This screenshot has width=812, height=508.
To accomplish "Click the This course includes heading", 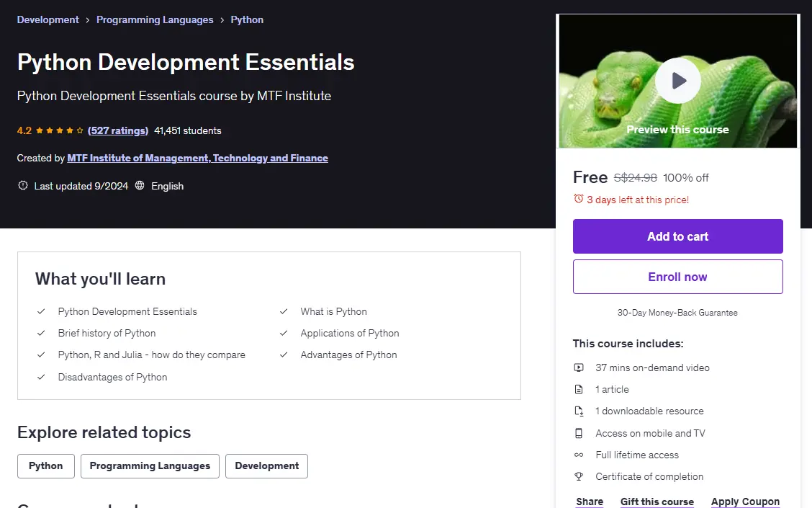I will [x=628, y=344].
